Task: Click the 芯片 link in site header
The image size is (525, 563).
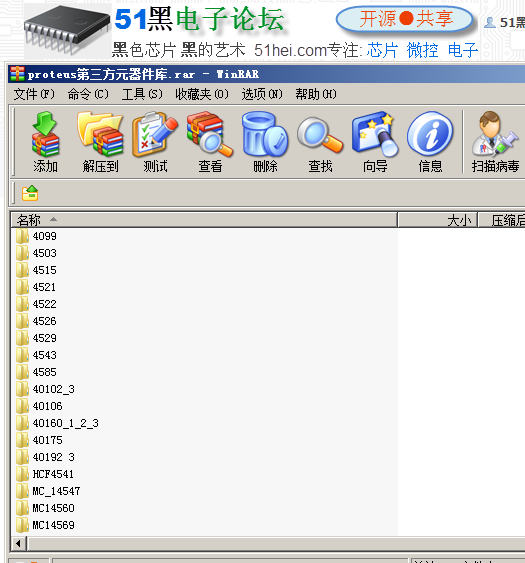Action: [382, 50]
